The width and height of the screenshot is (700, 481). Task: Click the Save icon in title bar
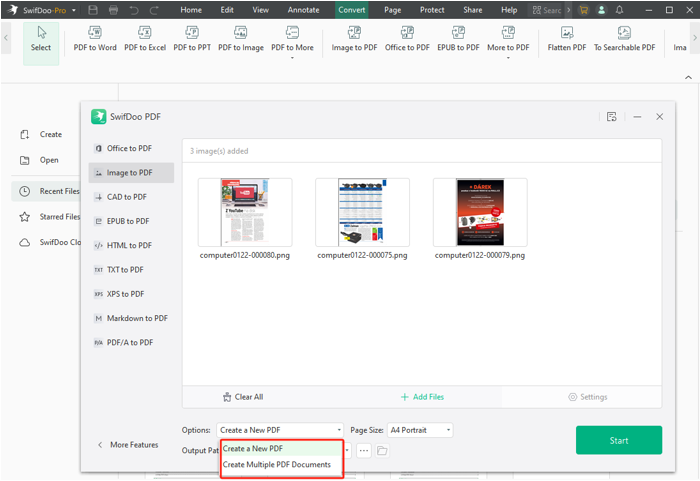(x=93, y=10)
